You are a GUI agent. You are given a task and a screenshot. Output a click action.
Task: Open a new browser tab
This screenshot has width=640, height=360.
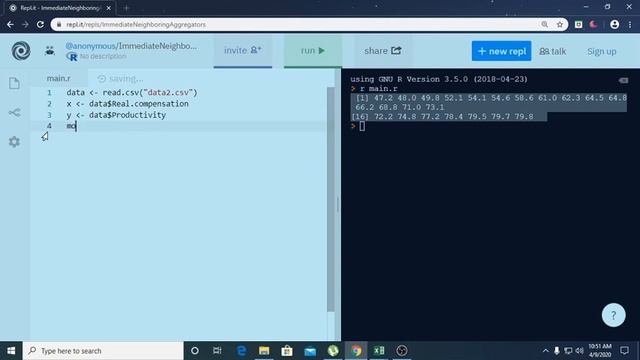point(126,8)
